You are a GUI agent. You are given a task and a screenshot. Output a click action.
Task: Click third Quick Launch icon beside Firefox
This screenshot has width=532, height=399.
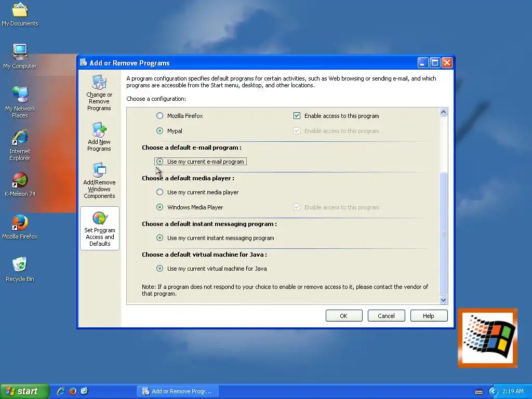[x=85, y=391]
